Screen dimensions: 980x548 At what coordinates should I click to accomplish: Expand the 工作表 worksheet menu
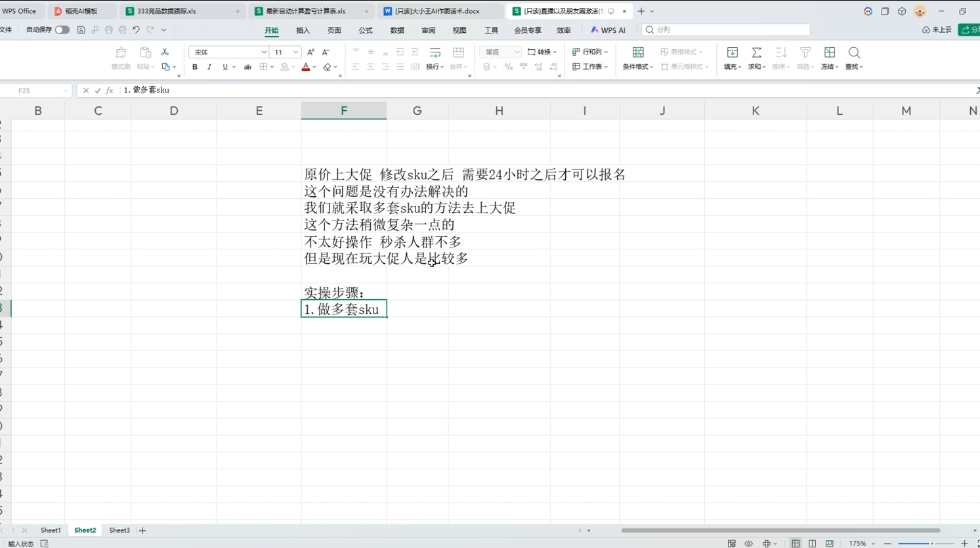[x=590, y=67]
